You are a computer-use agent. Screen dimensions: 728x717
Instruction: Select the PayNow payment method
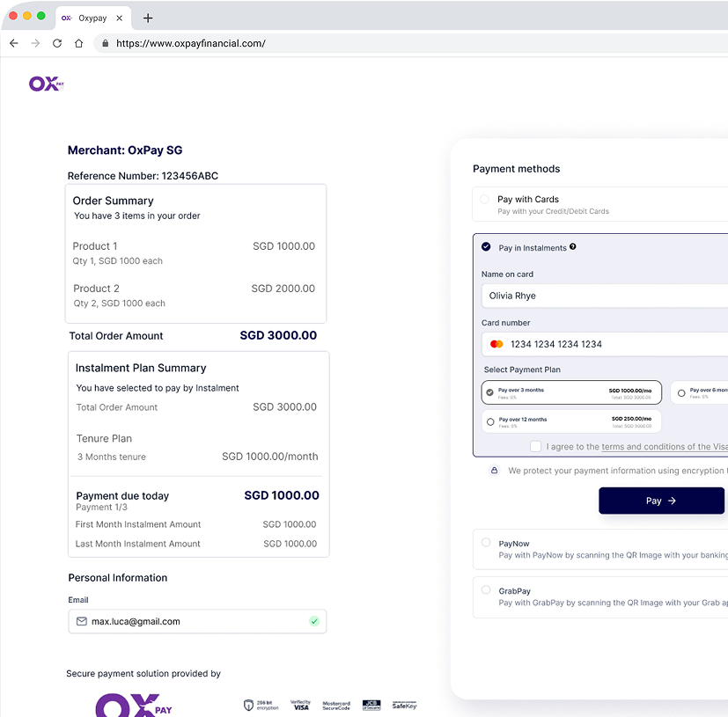pyautogui.click(x=485, y=543)
